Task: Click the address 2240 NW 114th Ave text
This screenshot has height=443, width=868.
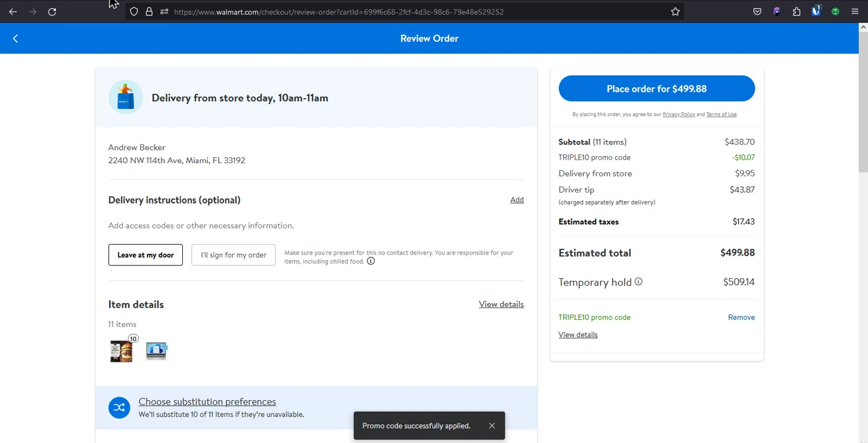Action: pyautogui.click(x=176, y=160)
